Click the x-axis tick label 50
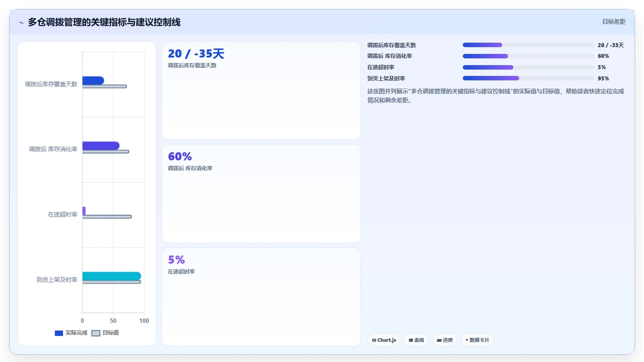 (x=113, y=321)
